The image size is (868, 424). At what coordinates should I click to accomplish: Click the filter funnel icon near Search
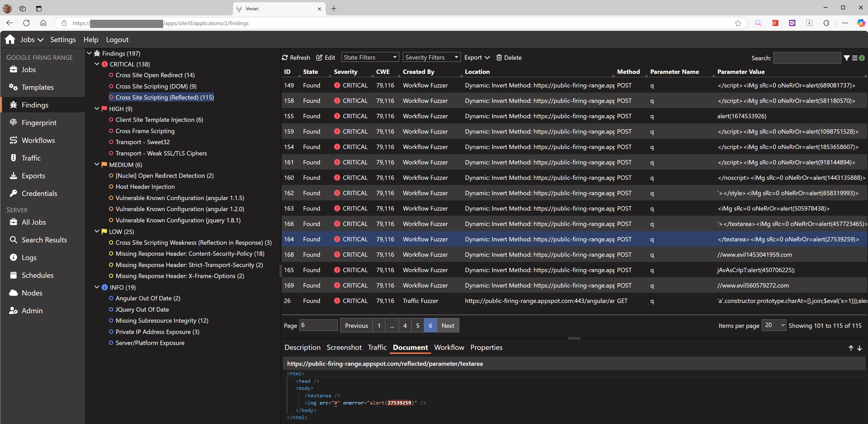846,58
